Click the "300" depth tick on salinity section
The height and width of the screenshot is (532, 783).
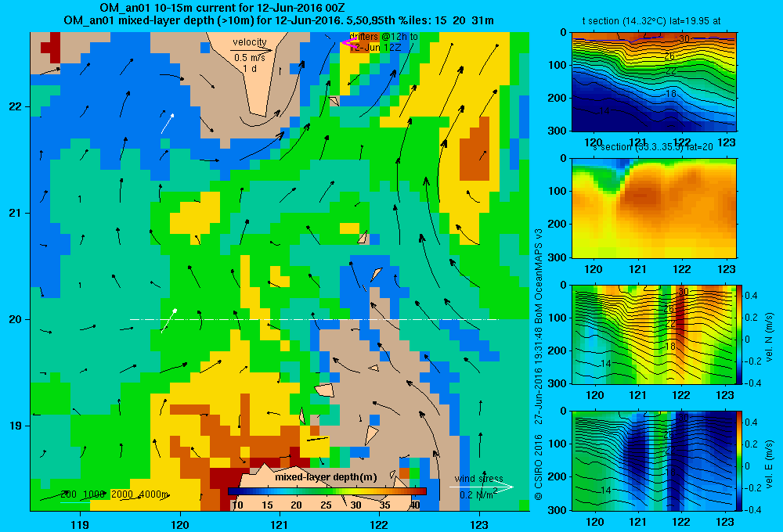pyautogui.click(x=557, y=257)
